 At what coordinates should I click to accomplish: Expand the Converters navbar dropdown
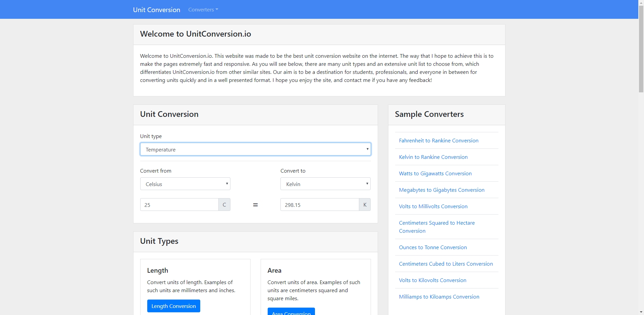click(x=203, y=10)
